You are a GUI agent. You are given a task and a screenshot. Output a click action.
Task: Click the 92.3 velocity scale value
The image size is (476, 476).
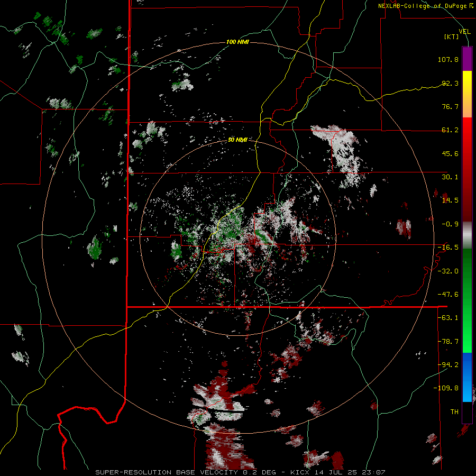[450, 83]
